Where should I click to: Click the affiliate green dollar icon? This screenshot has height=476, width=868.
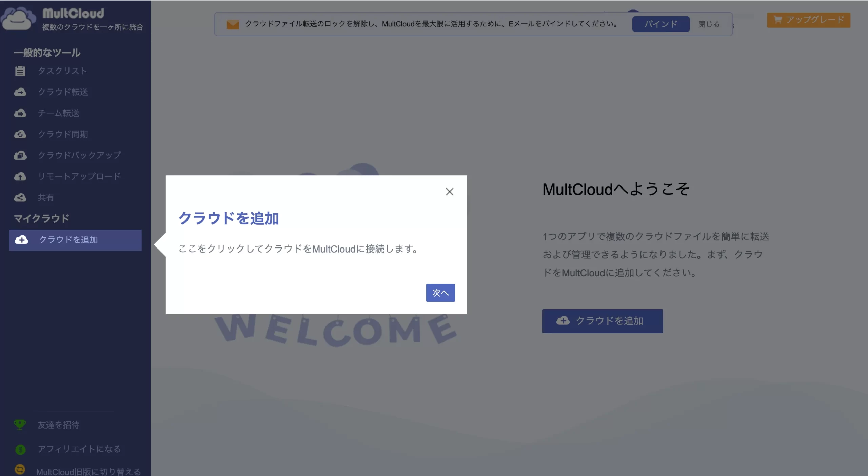tap(20, 449)
